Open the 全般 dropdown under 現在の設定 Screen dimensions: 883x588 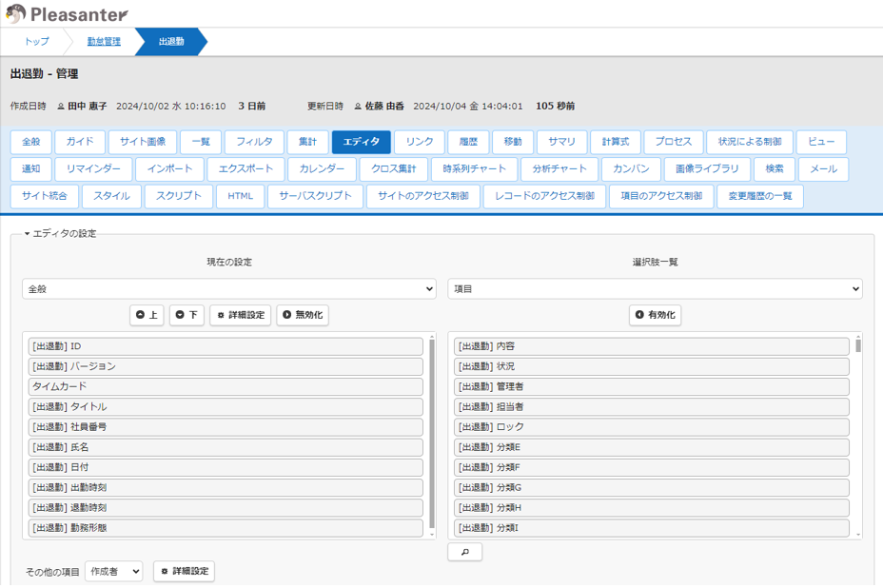point(228,288)
